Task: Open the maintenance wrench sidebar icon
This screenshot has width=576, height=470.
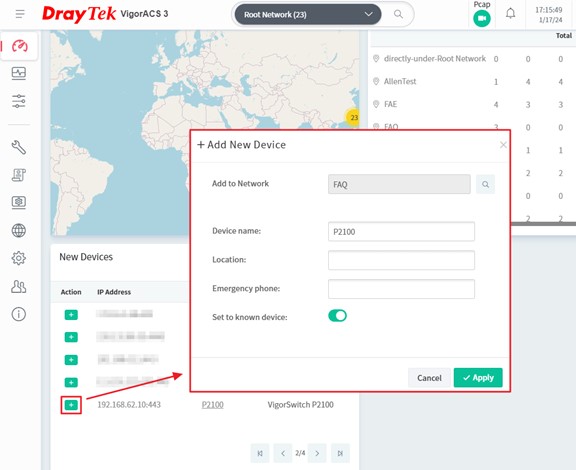Action: tap(19, 147)
